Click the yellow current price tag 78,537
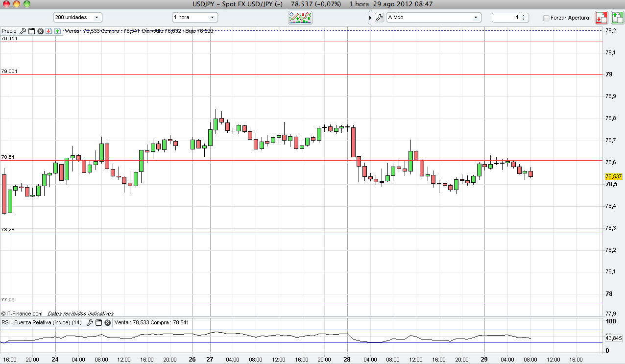Viewport: 625px width, 364px height. click(614, 176)
